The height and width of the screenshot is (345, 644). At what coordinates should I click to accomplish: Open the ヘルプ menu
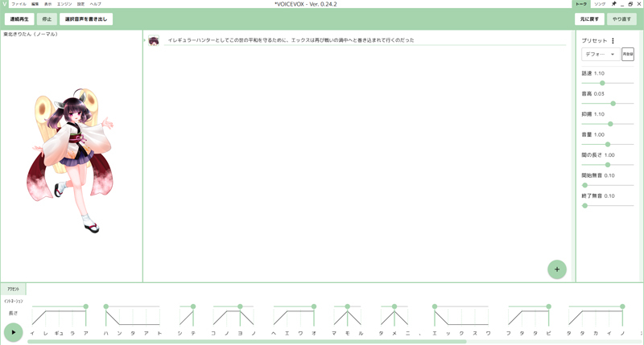click(x=95, y=4)
